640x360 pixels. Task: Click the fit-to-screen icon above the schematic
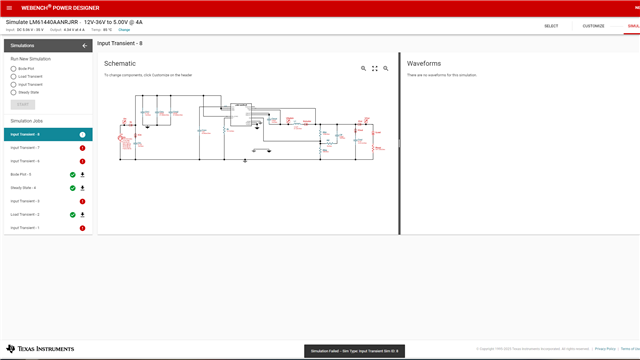click(375, 69)
